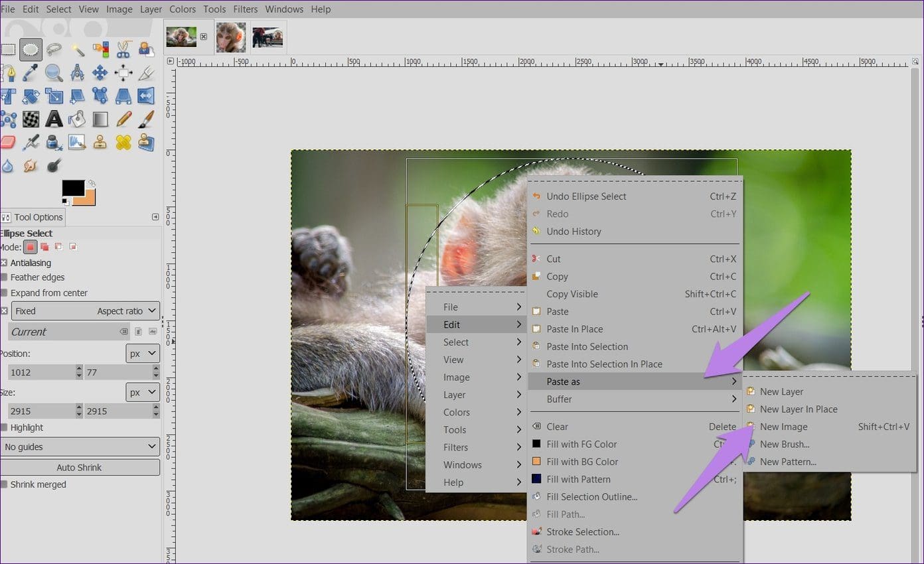Select the Heal bandage tool
This screenshot has width=924, height=564.
123,142
